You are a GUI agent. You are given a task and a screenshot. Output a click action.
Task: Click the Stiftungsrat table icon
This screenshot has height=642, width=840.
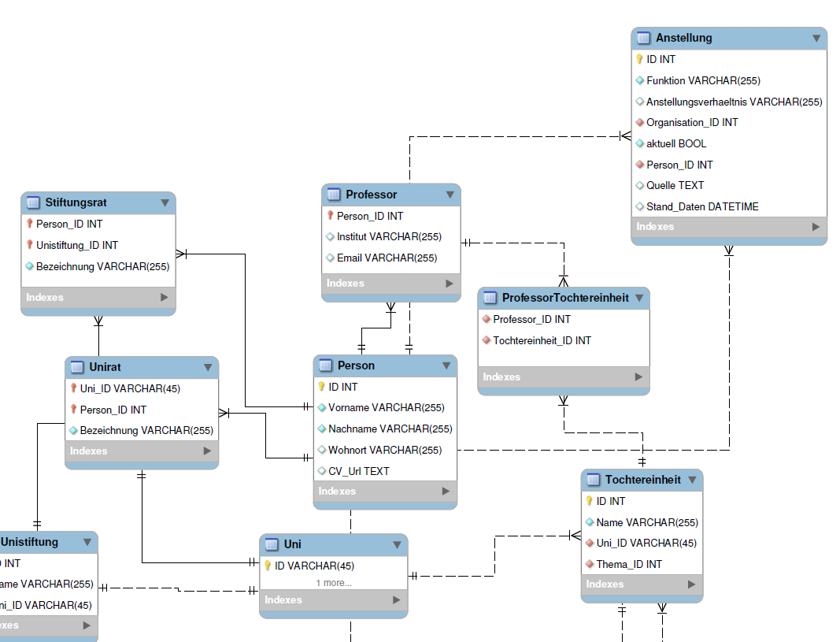33,202
